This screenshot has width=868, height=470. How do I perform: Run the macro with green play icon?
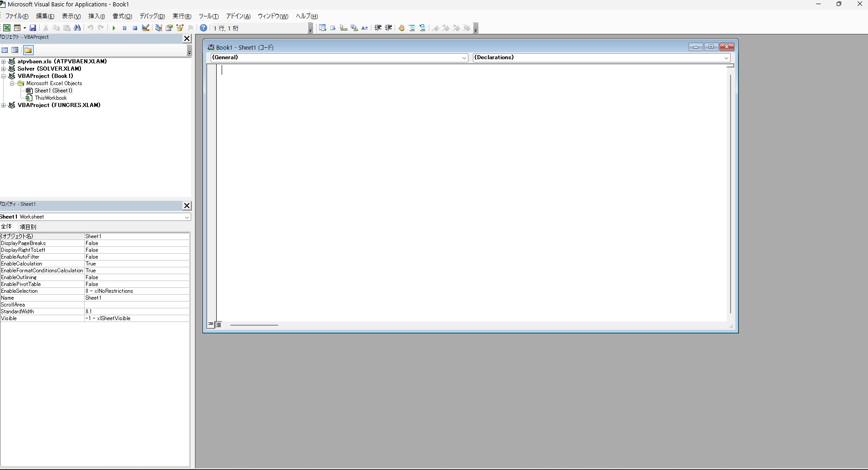point(114,28)
